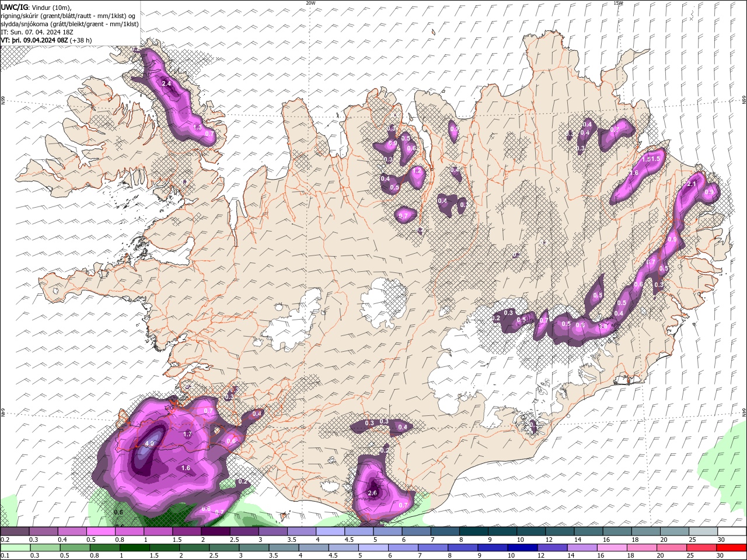Click the '1.2' value in the northern snow patches
747x560 pixels.
coord(417,170)
